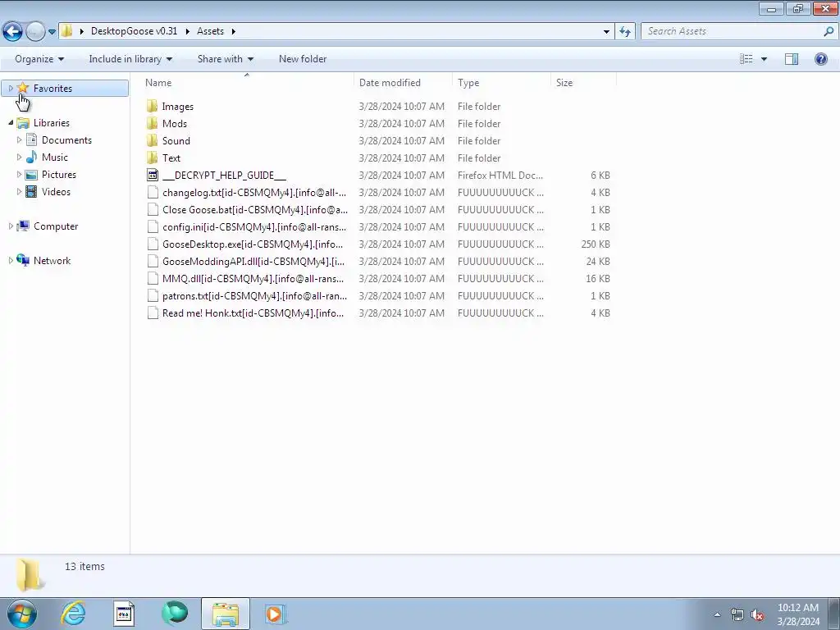This screenshot has height=630, width=840.
Task: Select the Sound folder icon
Action: pyautogui.click(x=152, y=140)
